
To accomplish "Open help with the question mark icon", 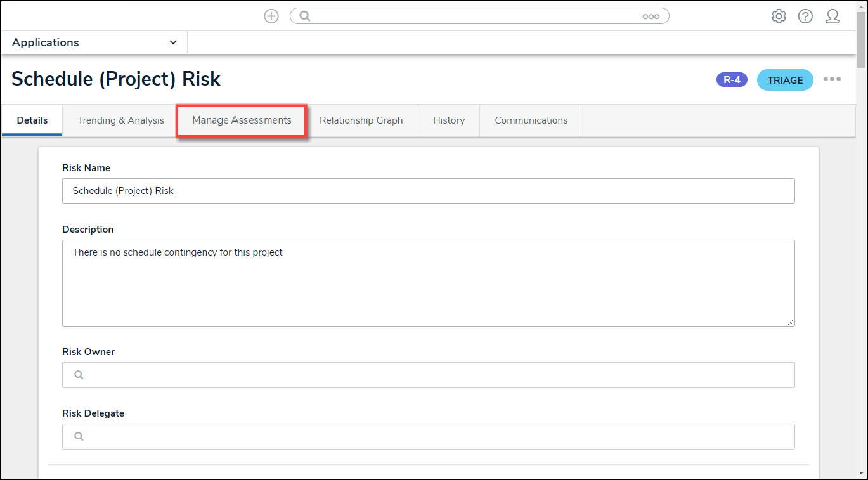I will (805, 16).
